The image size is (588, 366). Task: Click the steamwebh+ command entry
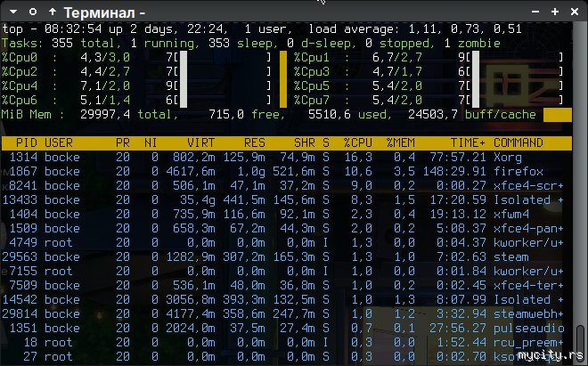pos(528,314)
